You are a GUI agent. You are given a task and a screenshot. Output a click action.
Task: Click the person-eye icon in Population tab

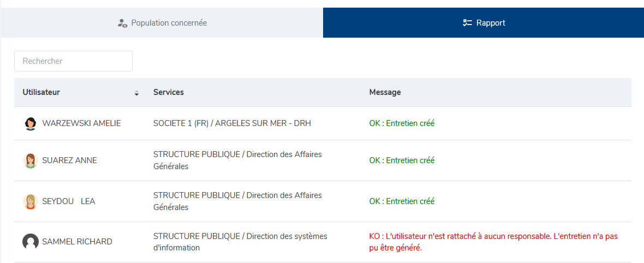(122, 23)
